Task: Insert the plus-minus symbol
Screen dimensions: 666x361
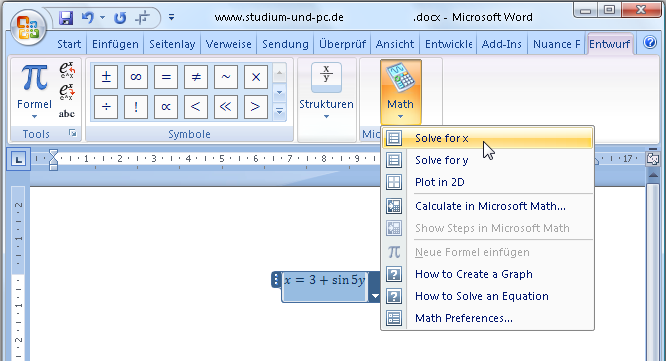Action: [106, 77]
